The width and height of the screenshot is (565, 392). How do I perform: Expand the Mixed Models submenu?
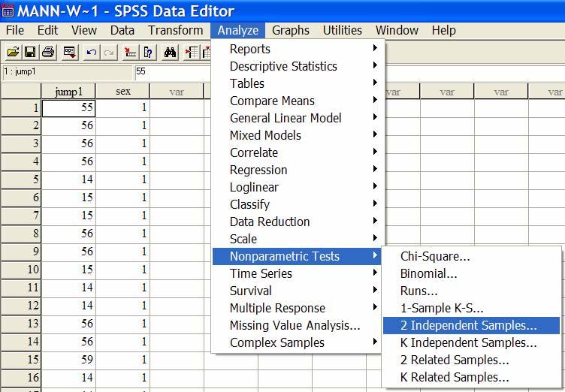[x=297, y=135]
